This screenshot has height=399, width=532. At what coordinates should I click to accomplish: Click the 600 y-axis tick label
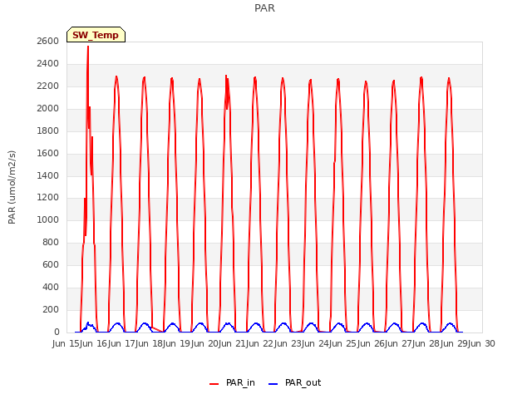51,264
